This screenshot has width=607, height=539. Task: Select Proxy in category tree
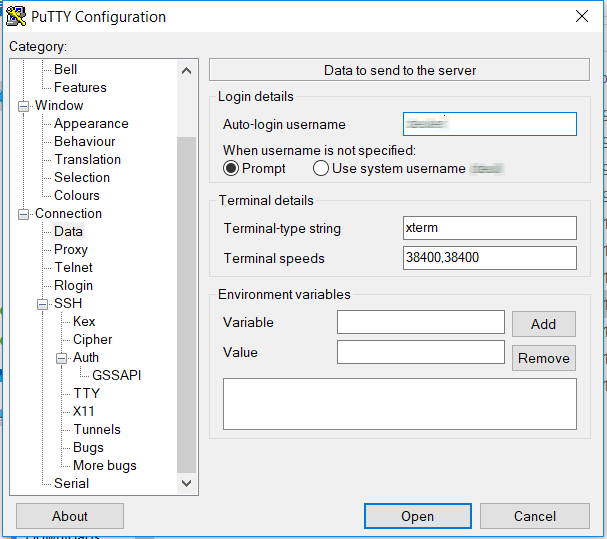pyautogui.click(x=71, y=250)
